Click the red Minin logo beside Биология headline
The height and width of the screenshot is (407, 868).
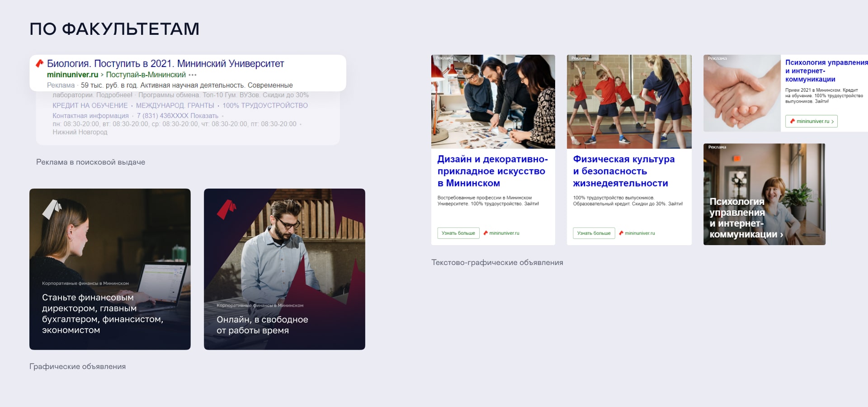pyautogui.click(x=40, y=63)
